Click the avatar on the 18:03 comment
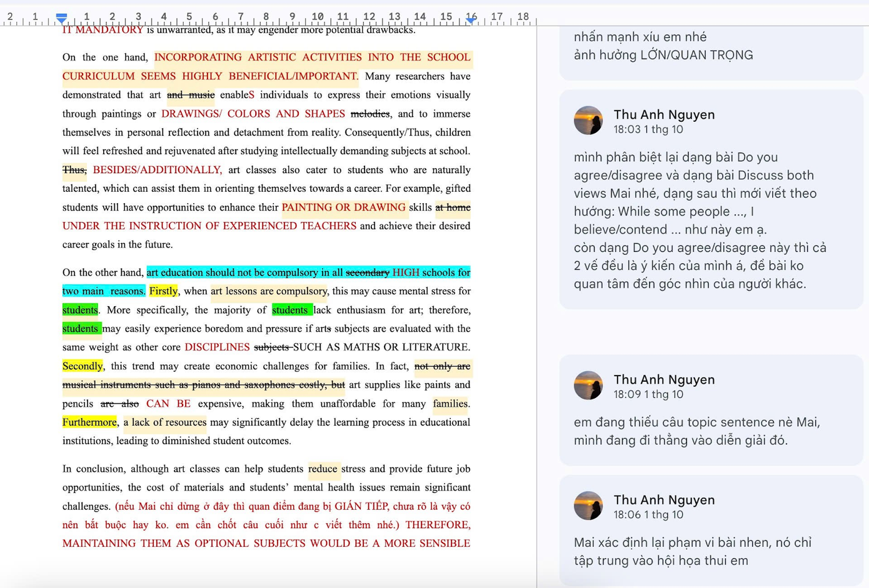 click(x=588, y=121)
